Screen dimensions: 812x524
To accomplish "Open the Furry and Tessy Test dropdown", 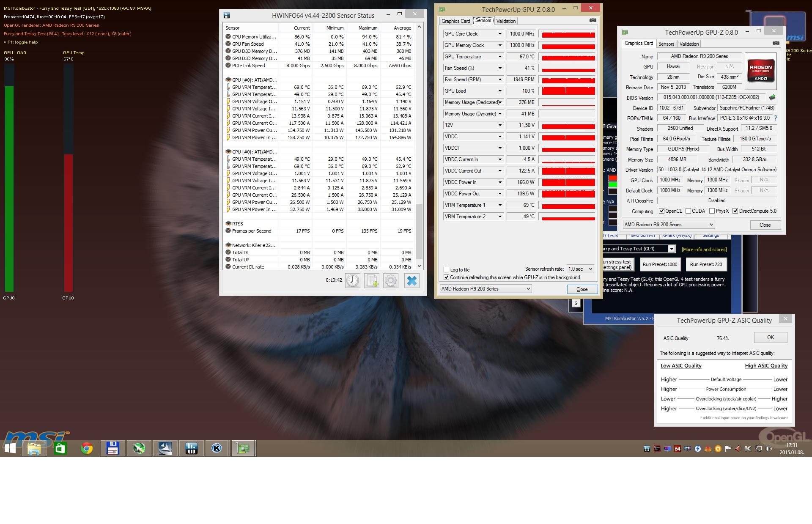I will (671, 249).
